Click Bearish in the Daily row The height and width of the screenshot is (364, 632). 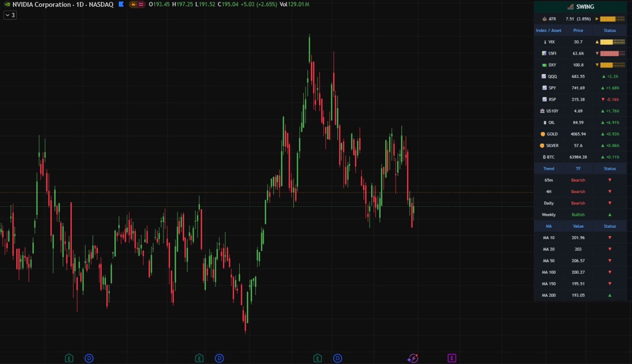[578, 203]
